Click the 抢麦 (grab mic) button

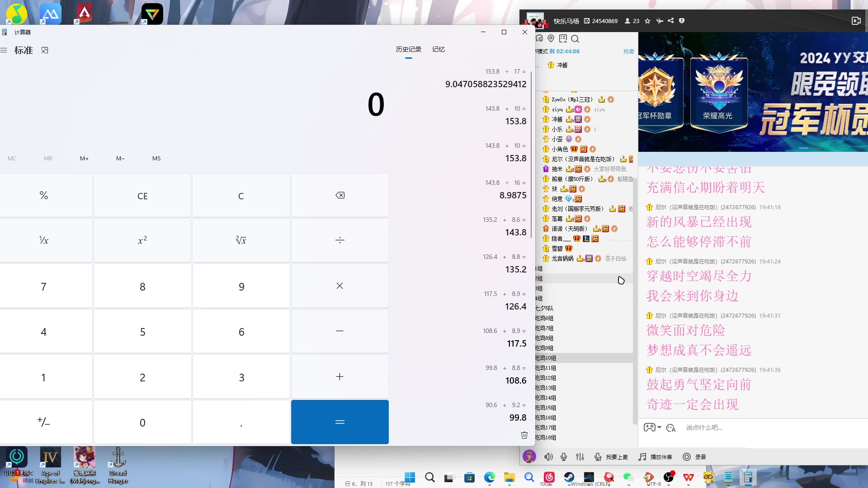(629, 51)
